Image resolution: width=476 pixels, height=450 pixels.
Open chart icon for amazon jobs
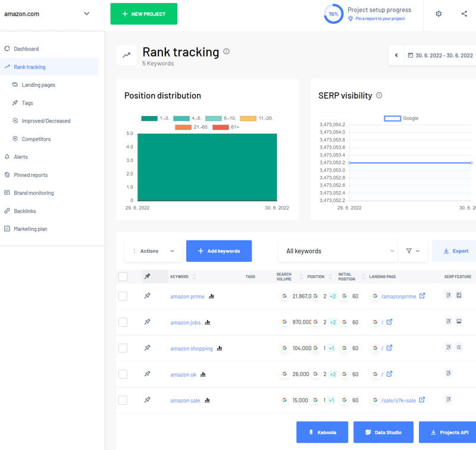208,322
